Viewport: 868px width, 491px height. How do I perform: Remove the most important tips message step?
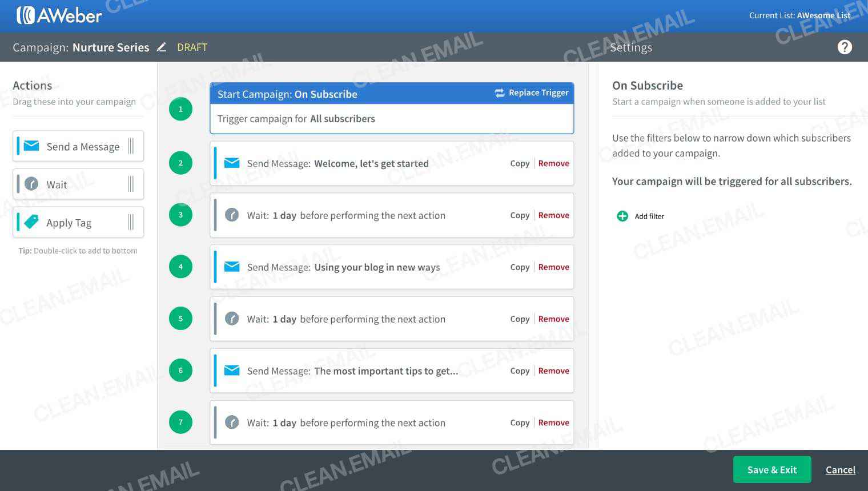click(x=553, y=371)
